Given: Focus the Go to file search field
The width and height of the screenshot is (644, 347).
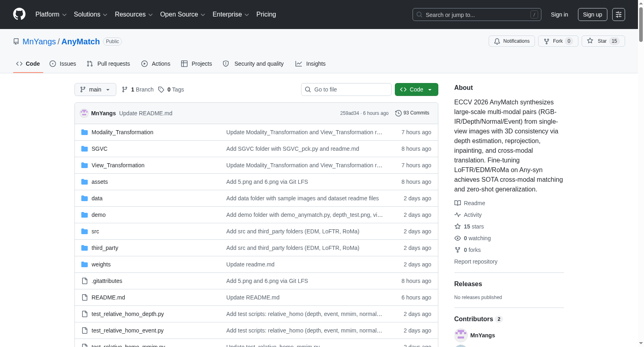Looking at the screenshot, I should 346,89.
